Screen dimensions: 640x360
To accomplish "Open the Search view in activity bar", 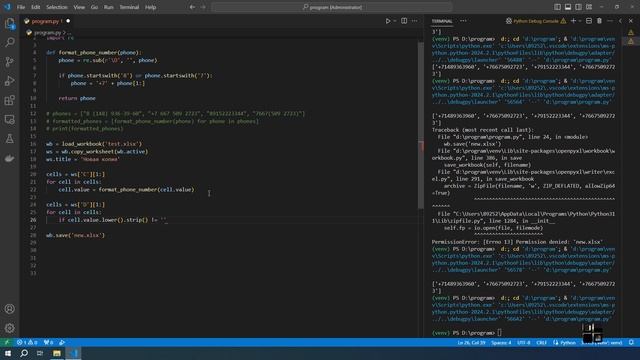I will (9, 42).
